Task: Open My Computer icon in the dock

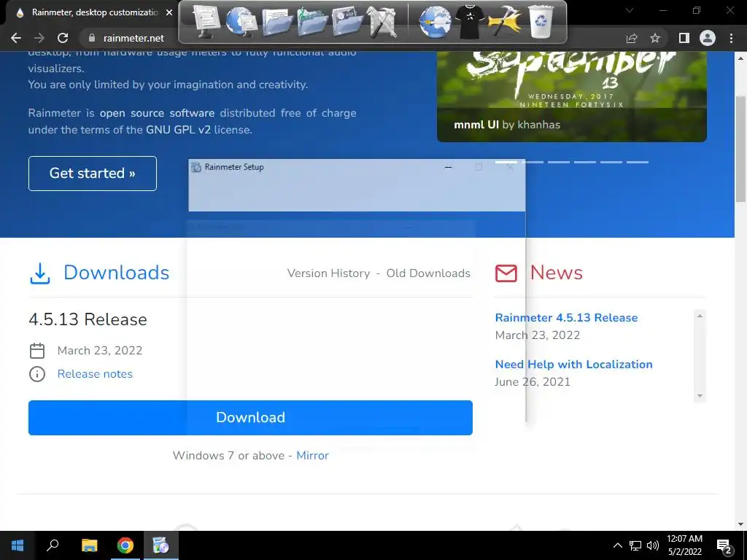Action: click(206, 20)
